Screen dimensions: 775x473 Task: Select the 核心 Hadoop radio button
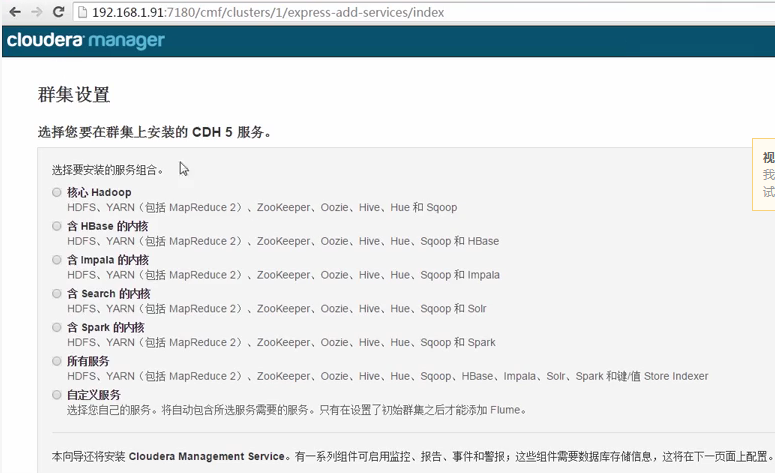click(x=57, y=192)
